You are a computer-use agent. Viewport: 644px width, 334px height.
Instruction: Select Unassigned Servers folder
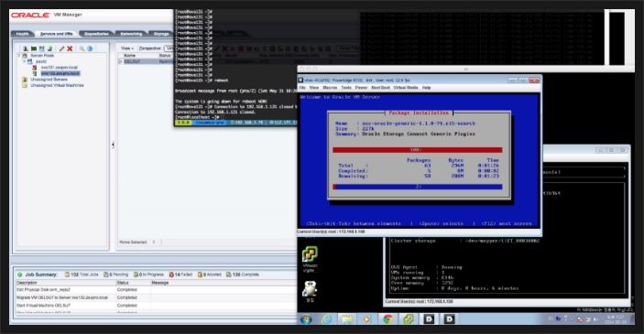[49, 80]
